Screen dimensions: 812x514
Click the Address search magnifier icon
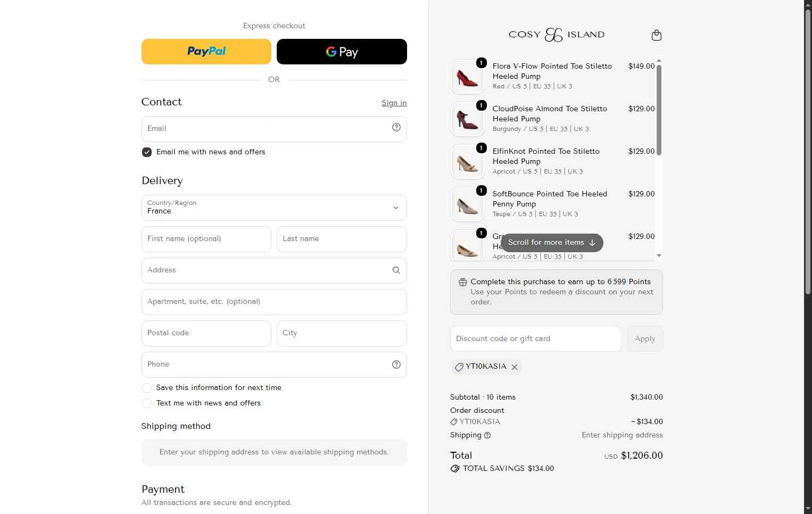pos(396,270)
